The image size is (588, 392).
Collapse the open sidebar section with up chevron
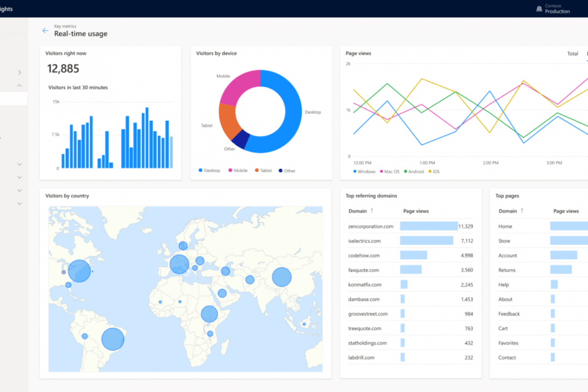tap(20, 86)
